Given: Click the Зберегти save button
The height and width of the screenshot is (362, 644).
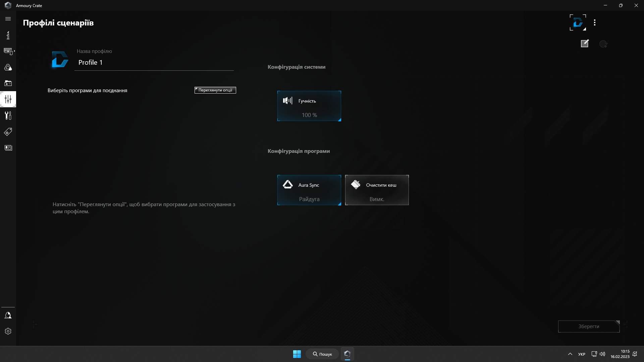Looking at the screenshot, I should pos(589,326).
